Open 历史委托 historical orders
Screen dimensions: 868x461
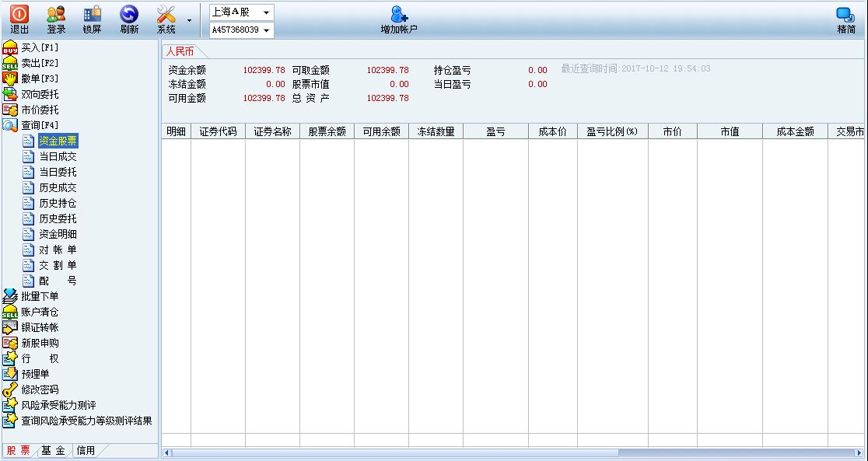[x=58, y=218]
